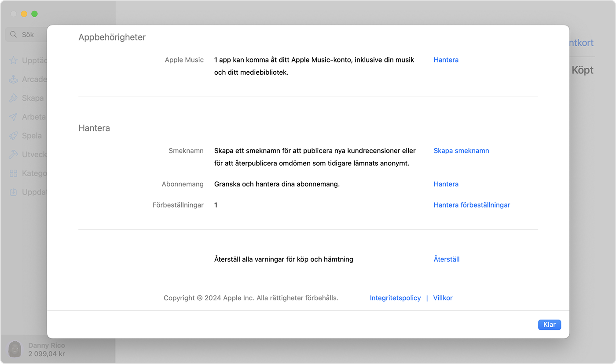Click the Köpt heading behind the dialog
The image size is (616, 364).
point(583,70)
